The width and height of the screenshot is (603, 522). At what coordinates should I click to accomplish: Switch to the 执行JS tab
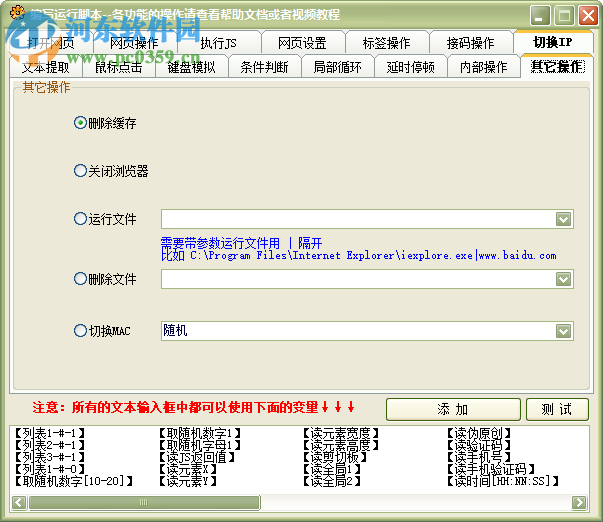219,42
